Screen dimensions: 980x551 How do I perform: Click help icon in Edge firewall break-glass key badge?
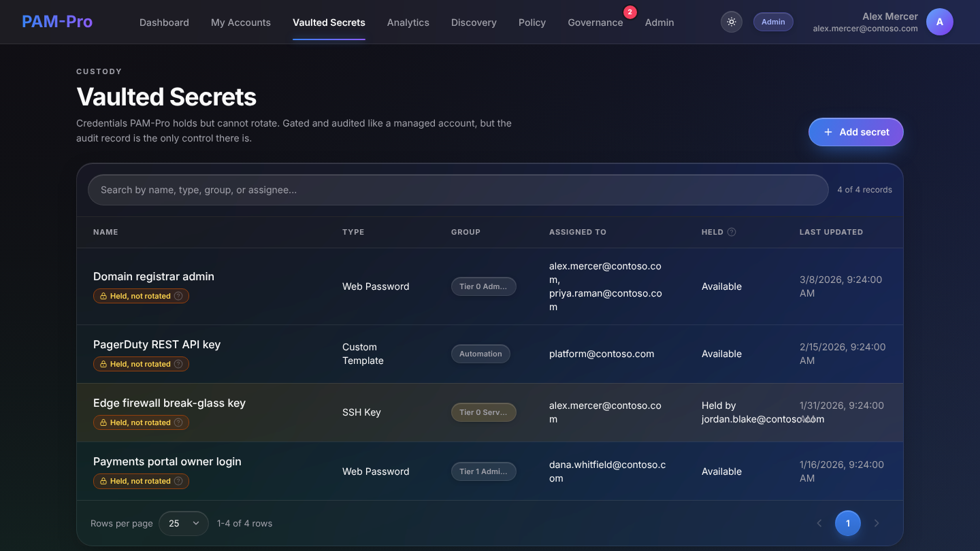click(x=178, y=422)
